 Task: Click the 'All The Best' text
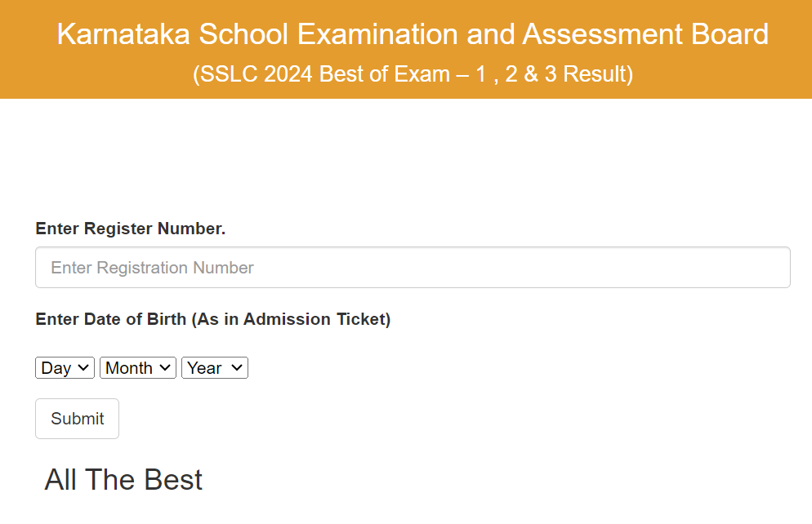123,480
